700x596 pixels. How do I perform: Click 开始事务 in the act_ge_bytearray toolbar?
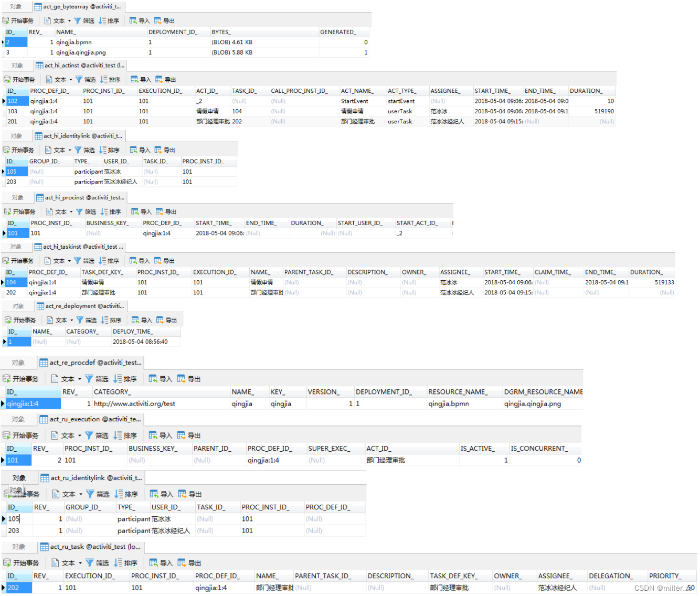coord(18,21)
